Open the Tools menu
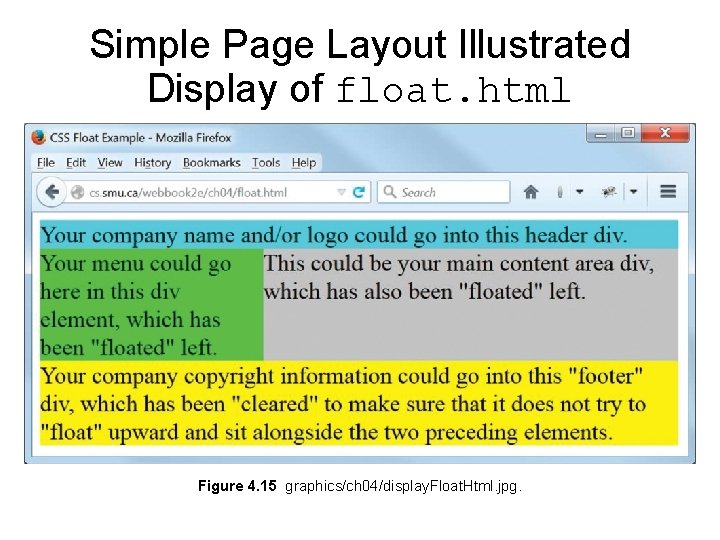Viewport: 720px width, 540px height. (266, 163)
